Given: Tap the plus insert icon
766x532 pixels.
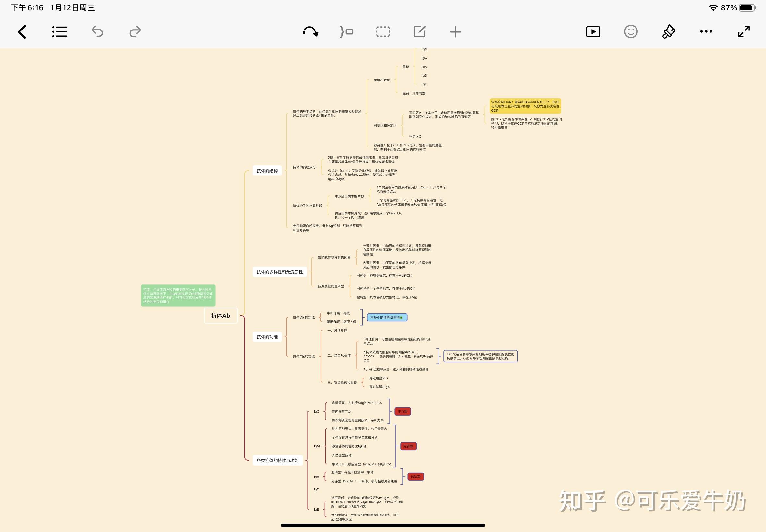Looking at the screenshot, I should click(455, 32).
